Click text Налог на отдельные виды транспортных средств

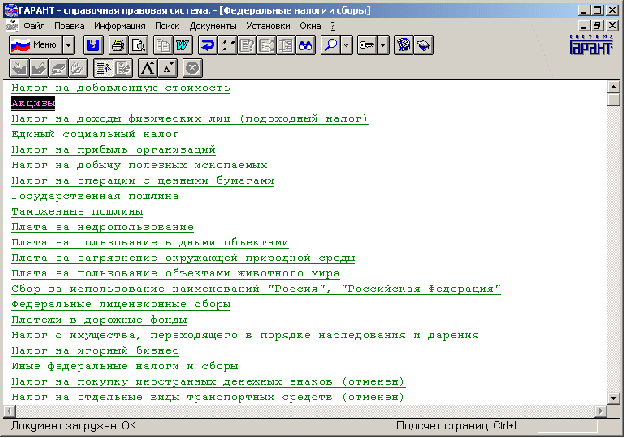coord(208,397)
